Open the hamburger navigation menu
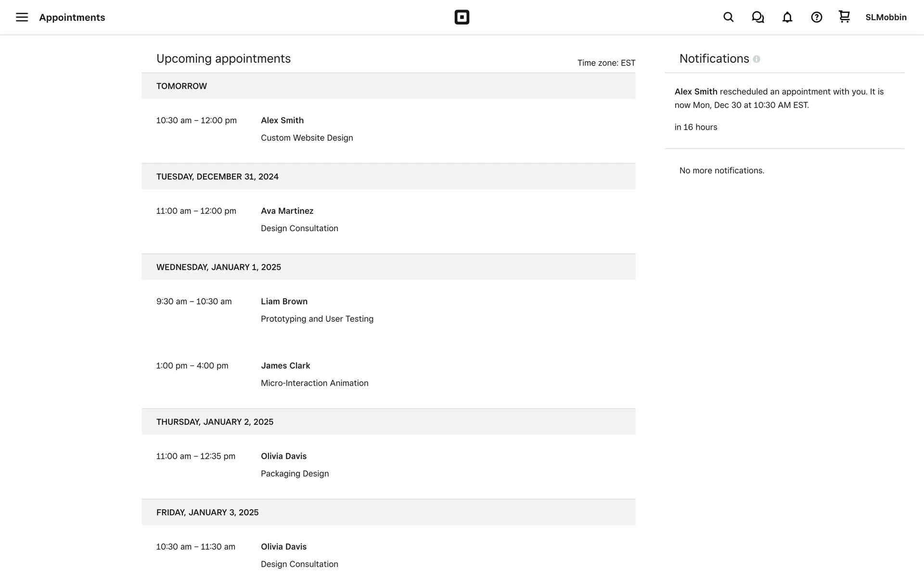Viewport: 924px width, 578px height. 22,17
